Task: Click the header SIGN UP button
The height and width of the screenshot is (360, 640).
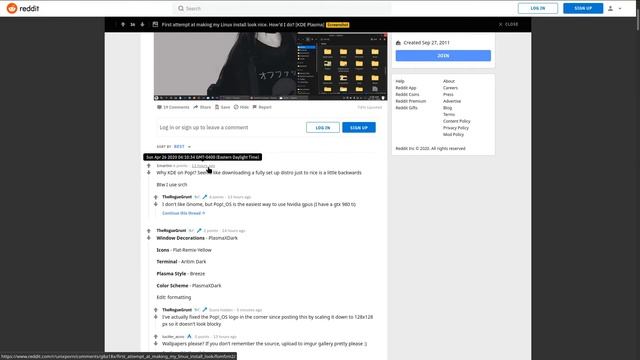Action: (x=583, y=8)
